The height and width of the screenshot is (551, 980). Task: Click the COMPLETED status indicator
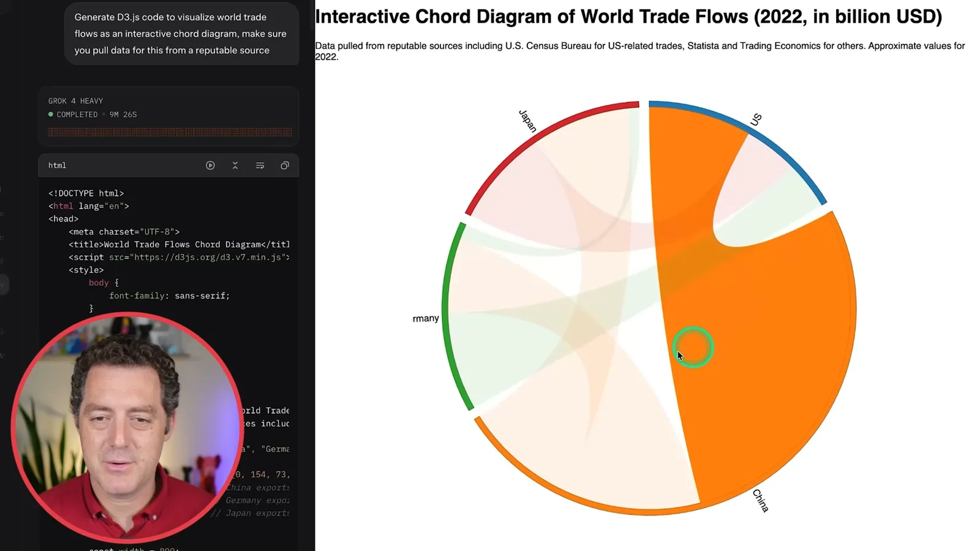[73, 114]
